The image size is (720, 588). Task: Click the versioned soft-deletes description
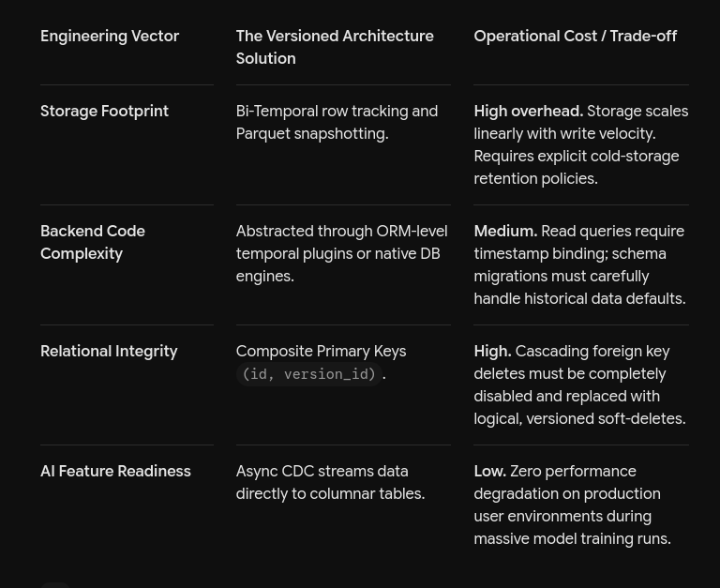[579, 384]
